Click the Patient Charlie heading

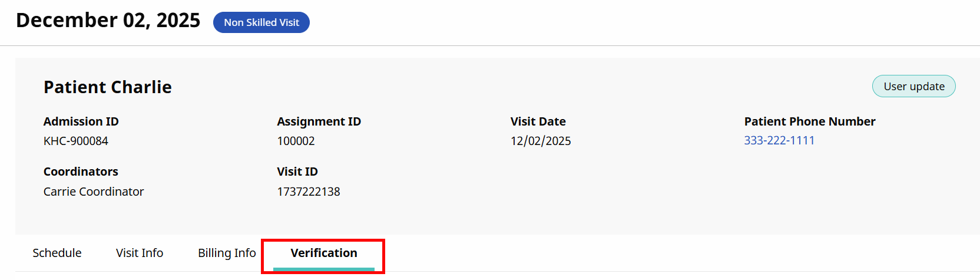coord(108,87)
